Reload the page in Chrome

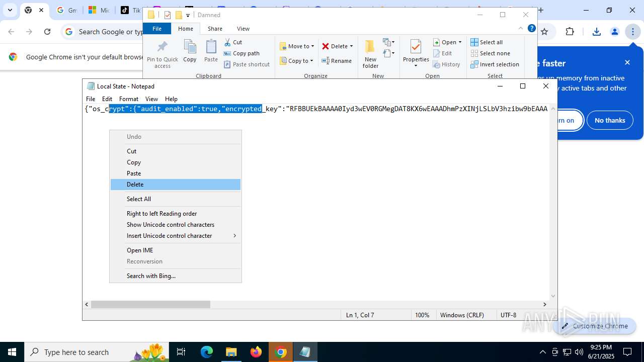(x=47, y=32)
